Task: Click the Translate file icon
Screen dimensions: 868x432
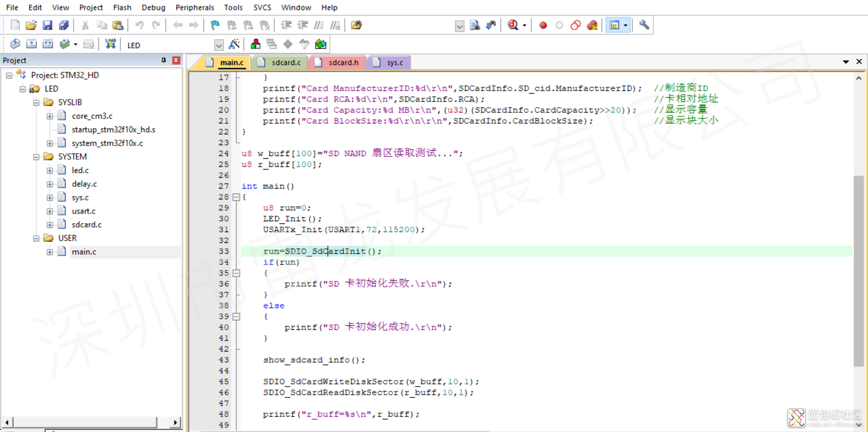Action: click(15, 44)
